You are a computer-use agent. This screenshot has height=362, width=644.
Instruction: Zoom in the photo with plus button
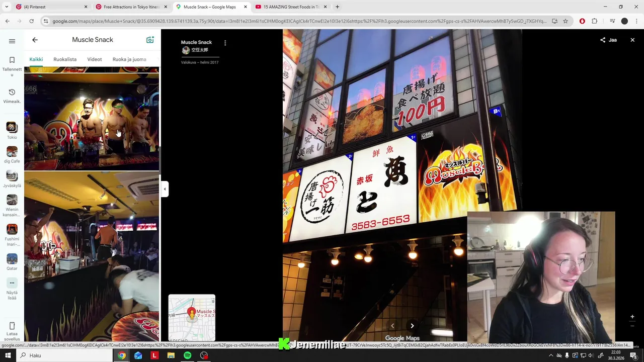point(632,317)
